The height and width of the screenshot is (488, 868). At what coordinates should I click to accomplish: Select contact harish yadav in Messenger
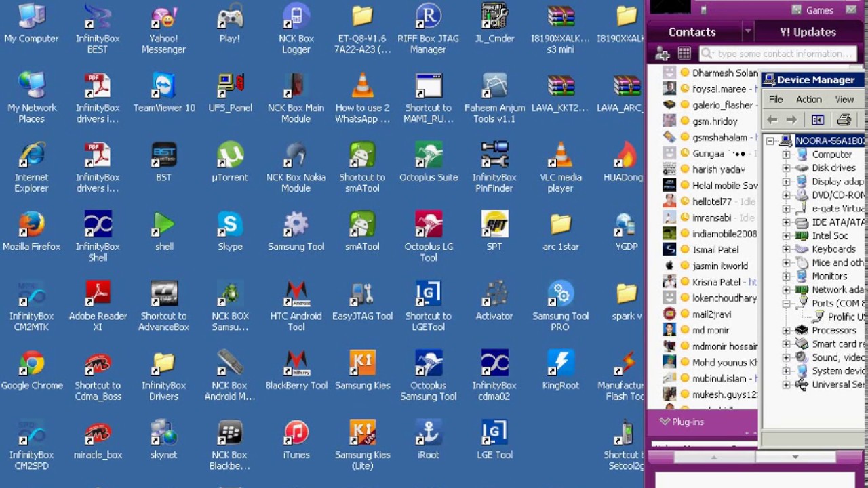[x=718, y=169]
